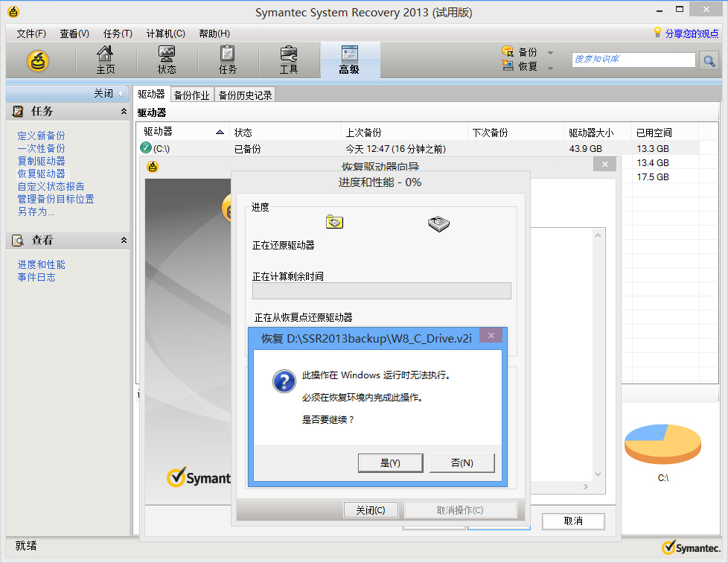Click the 复制驱动器 link
728x563 pixels.
42,161
